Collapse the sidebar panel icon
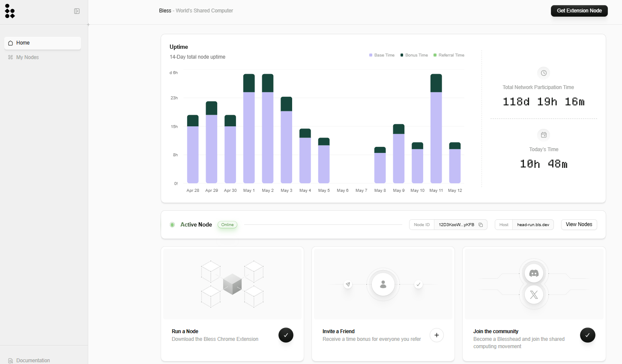The width and height of the screenshot is (622, 364). pyautogui.click(x=77, y=11)
